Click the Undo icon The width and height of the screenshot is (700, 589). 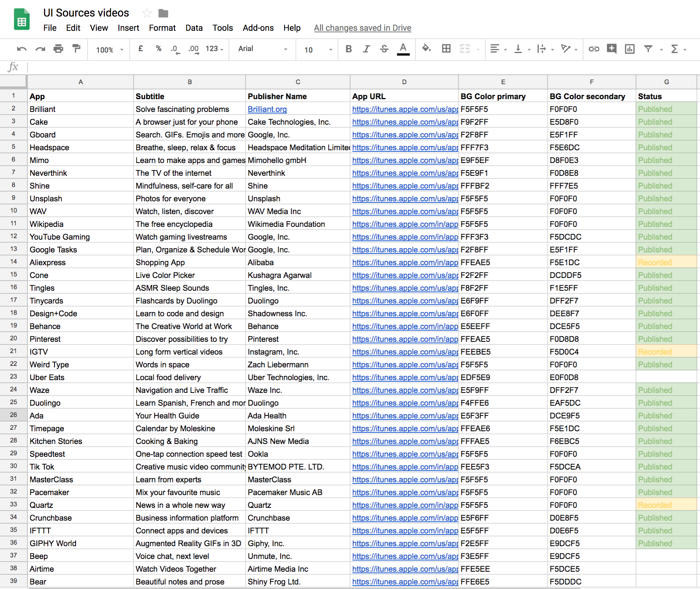(x=22, y=49)
